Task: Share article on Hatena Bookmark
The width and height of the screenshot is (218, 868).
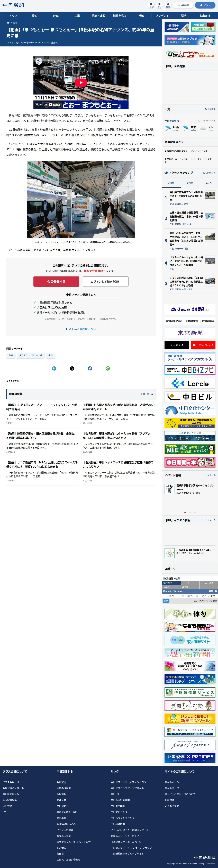Action: [x=54, y=368]
